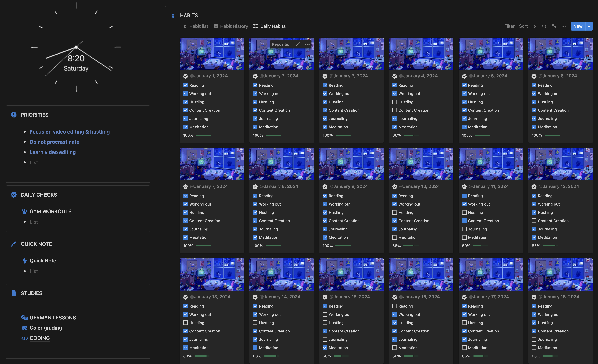Screen dimensions: 598x364
Task: Open database as full page icon
Action: 554,26
